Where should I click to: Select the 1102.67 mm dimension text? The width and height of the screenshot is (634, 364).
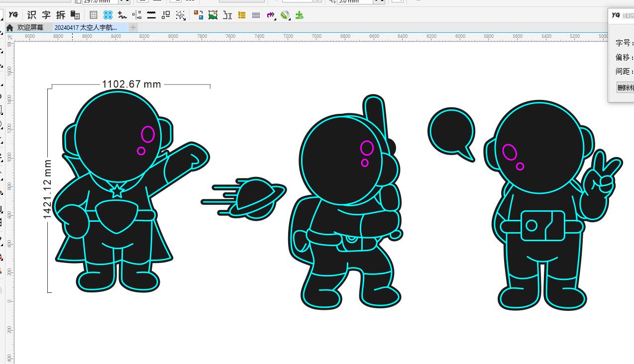pyautogui.click(x=131, y=84)
